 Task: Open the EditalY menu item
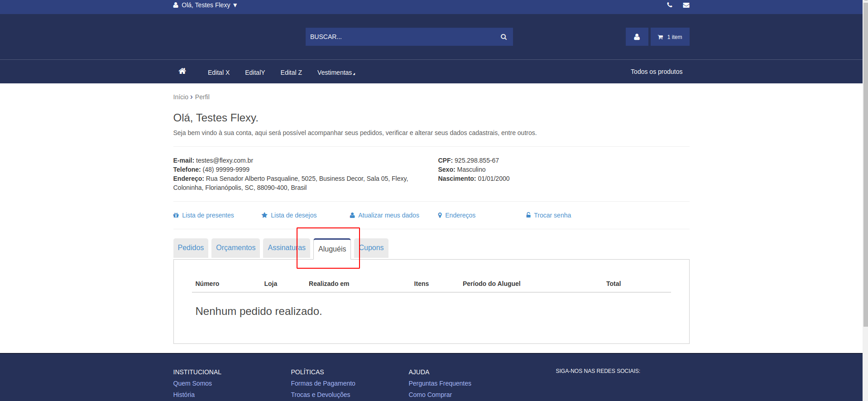point(255,72)
